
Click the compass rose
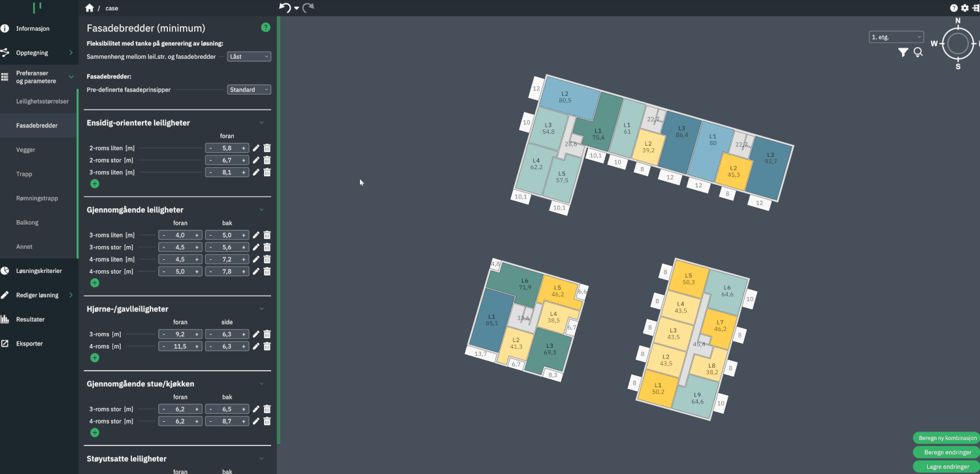(x=958, y=44)
